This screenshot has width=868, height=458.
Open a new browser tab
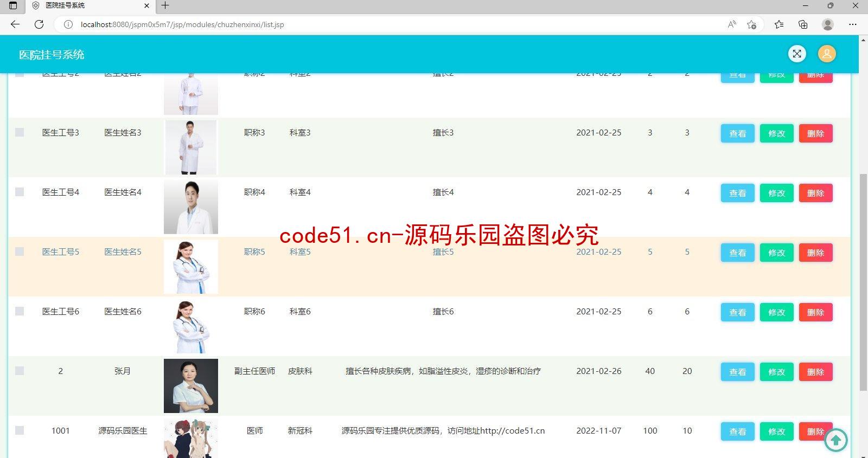(x=165, y=5)
